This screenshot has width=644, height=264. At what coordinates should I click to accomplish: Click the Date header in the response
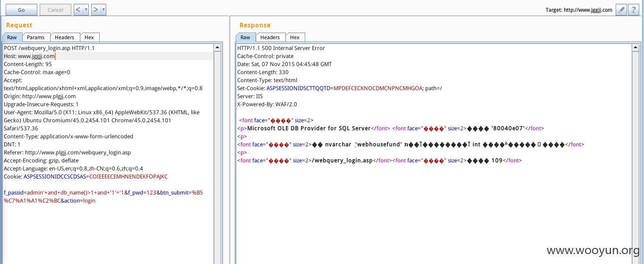(x=284, y=64)
